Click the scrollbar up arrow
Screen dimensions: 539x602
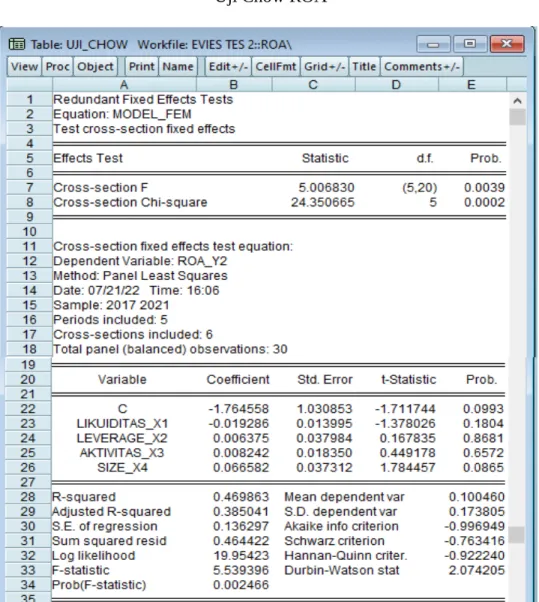click(517, 101)
